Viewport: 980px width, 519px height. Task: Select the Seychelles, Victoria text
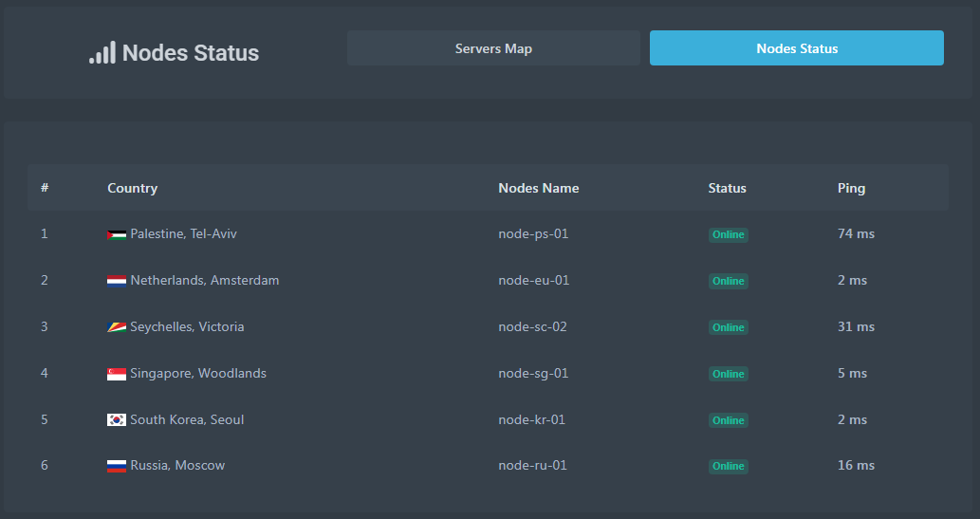pos(187,326)
